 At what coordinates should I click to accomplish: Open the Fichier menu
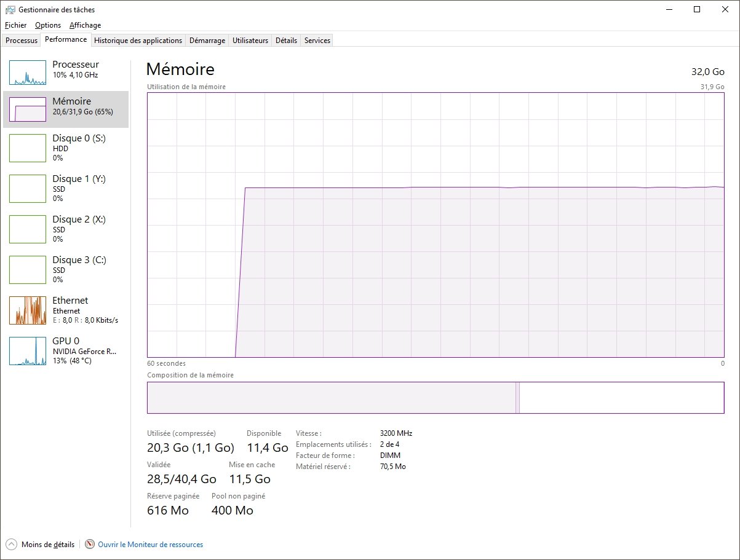[15, 25]
